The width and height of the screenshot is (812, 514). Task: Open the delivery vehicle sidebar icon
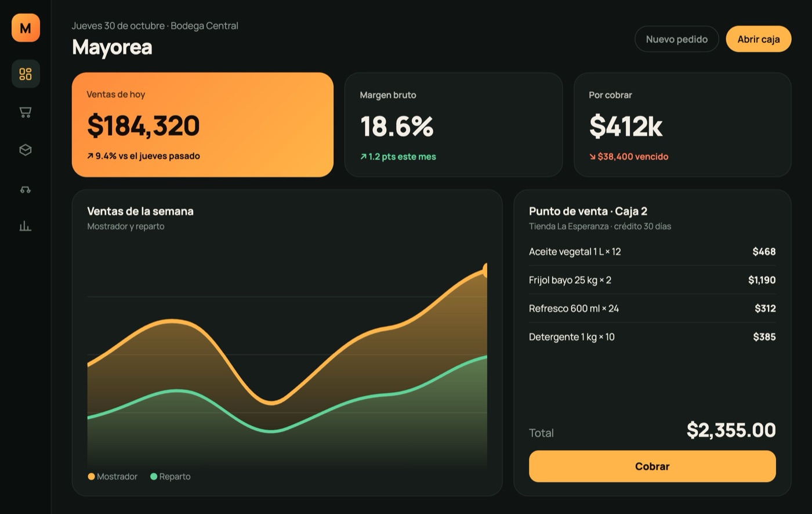point(26,189)
